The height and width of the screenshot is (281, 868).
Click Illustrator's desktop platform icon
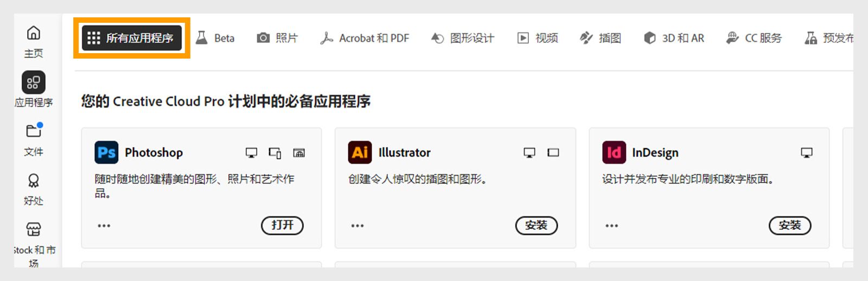click(529, 153)
